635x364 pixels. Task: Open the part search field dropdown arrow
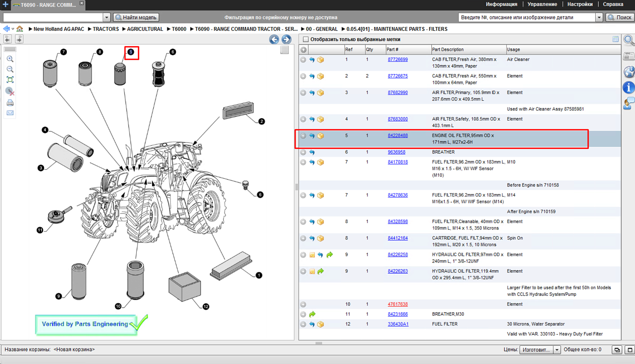599,17
